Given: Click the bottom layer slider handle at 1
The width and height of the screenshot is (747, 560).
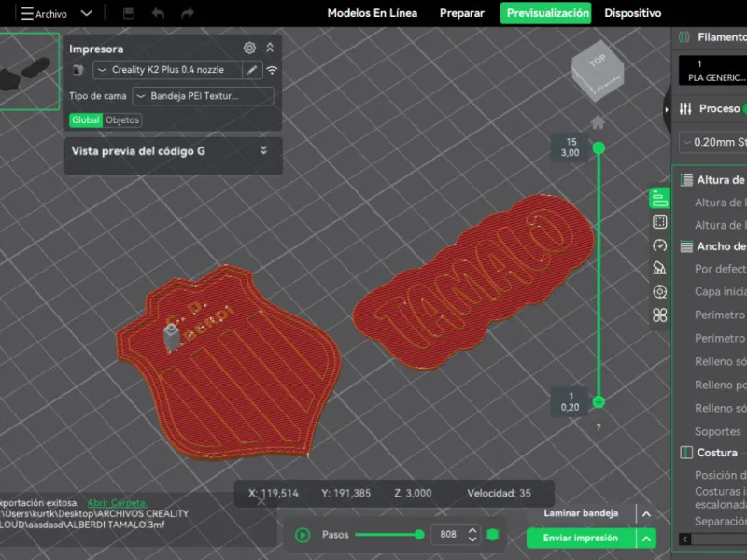Looking at the screenshot, I should [599, 402].
